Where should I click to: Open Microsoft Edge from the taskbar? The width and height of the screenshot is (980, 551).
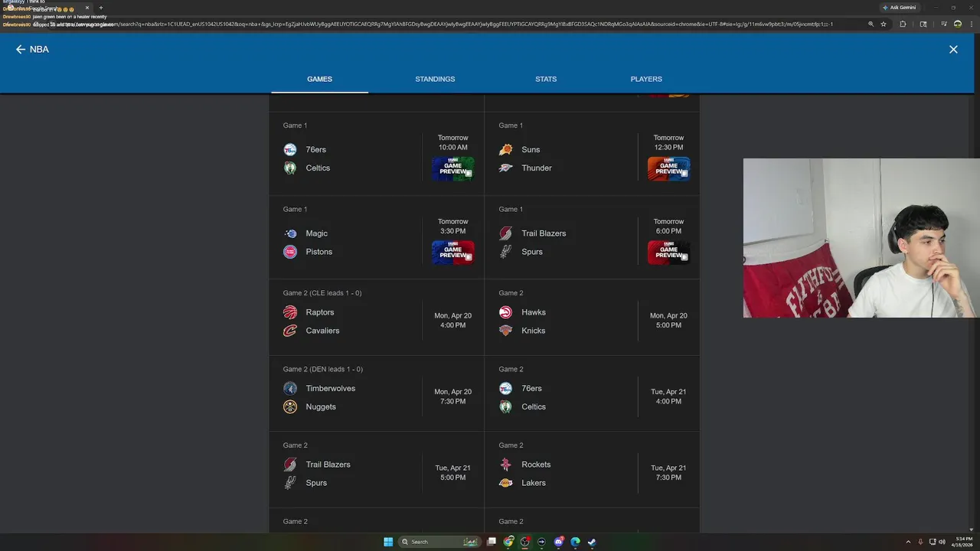575,542
